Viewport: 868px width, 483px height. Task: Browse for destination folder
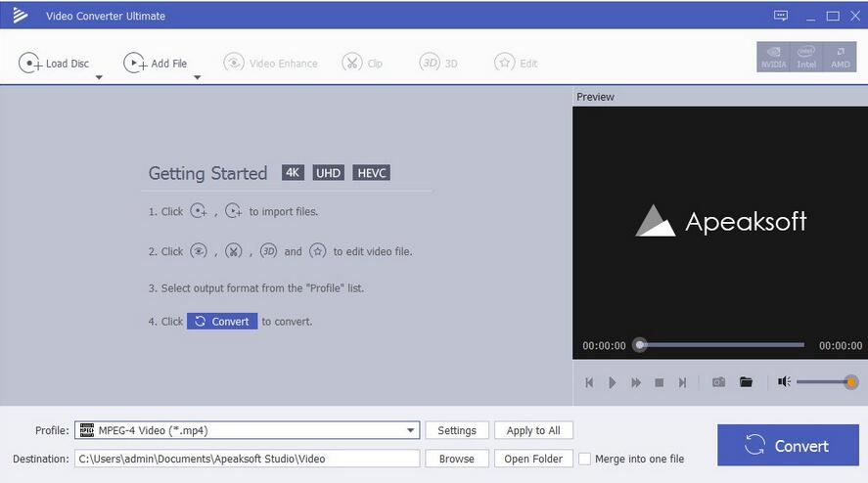coord(457,459)
